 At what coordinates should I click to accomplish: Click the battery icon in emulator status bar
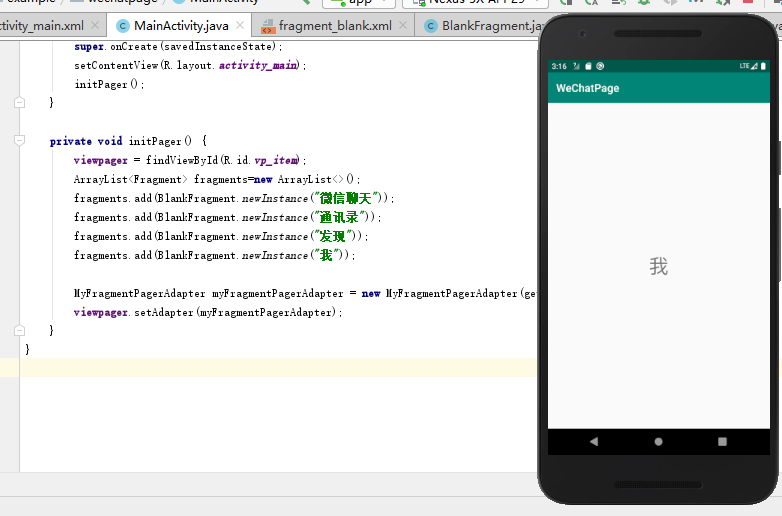[x=763, y=66]
